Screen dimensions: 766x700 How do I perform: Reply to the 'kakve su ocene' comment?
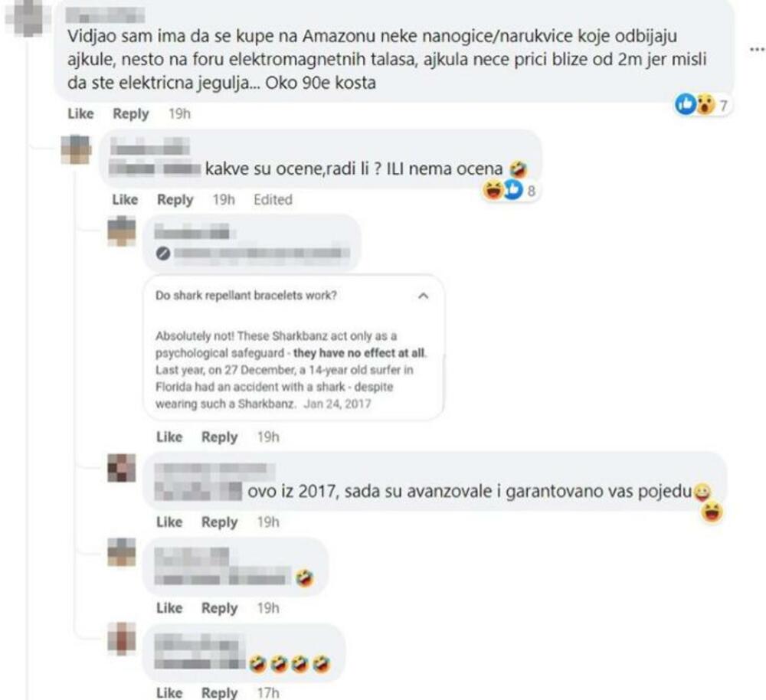(x=175, y=199)
